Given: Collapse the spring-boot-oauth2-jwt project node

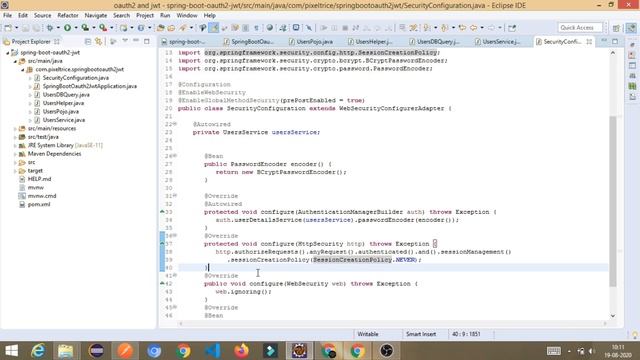Looking at the screenshot, I should (7, 53).
